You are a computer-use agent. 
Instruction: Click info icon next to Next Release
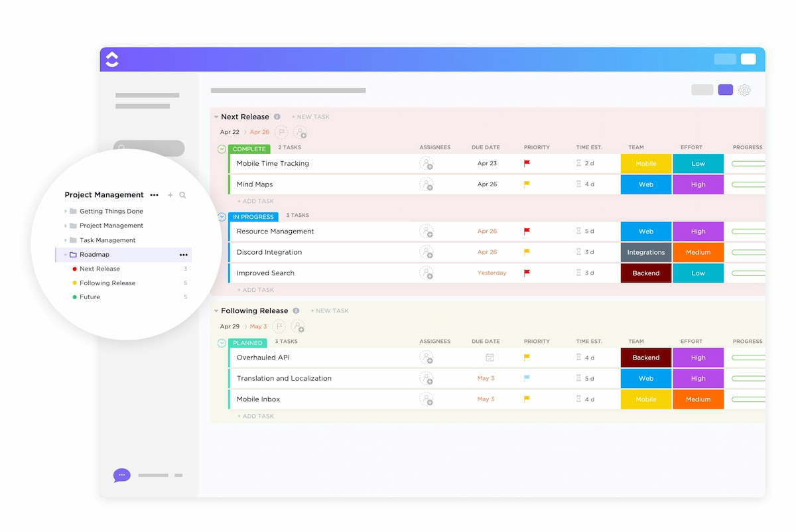[277, 117]
